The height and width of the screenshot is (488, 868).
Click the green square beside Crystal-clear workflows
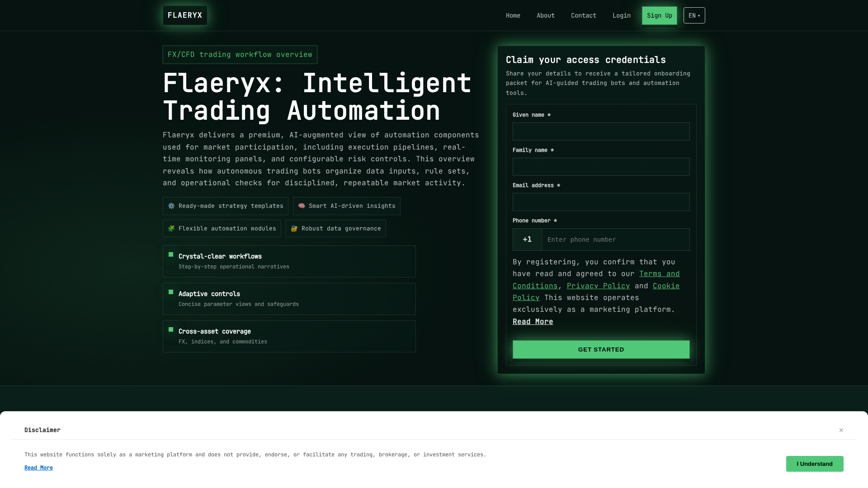click(171, 254)
